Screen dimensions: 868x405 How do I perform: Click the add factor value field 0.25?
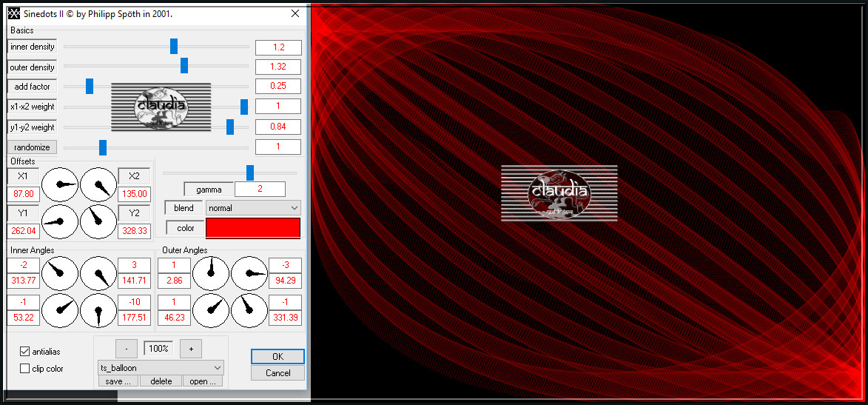pyautogui.click(x=278, y=87)
